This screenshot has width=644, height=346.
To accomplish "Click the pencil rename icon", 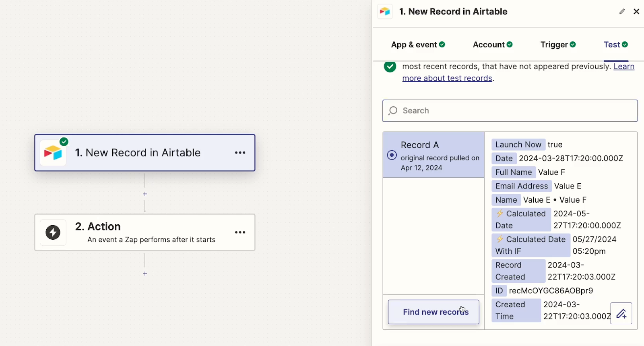I will click(622, 11).
